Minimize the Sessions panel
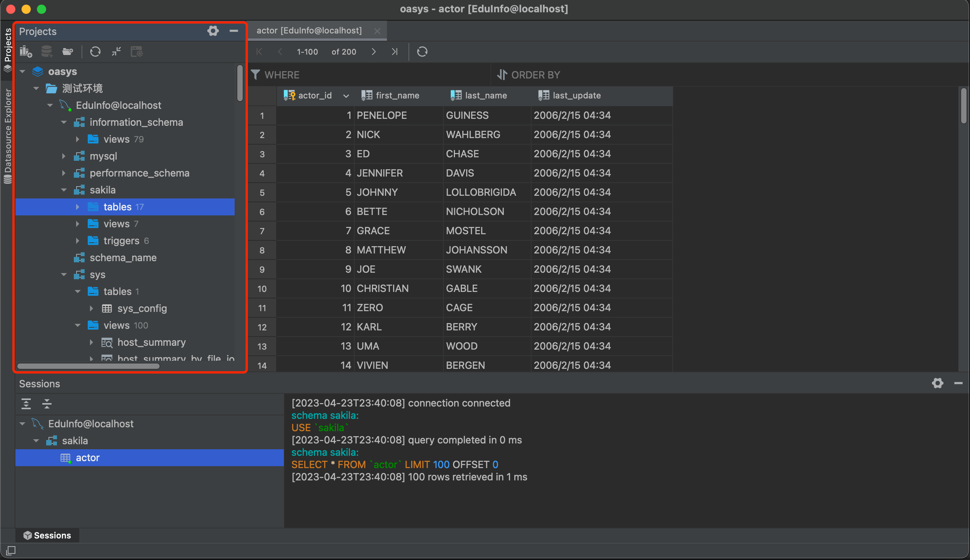This screenshot has height=560, width=970. [x=958, y=383]
